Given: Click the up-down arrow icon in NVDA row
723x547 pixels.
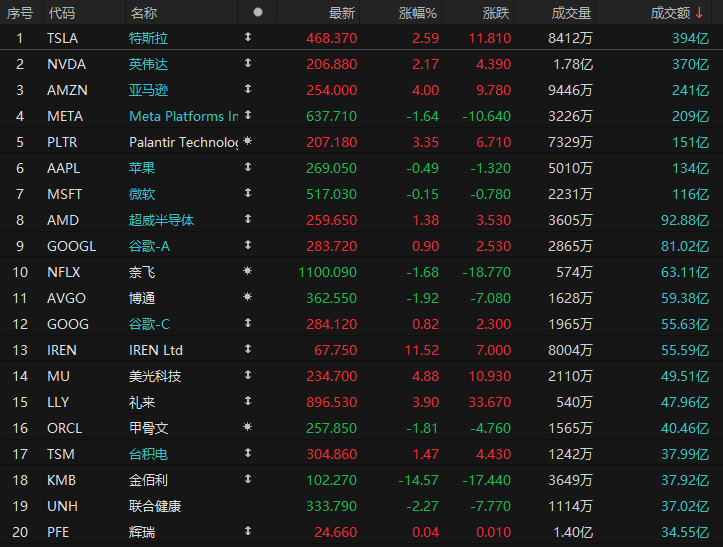Looking at the screenshot, I should coord(248,63).
